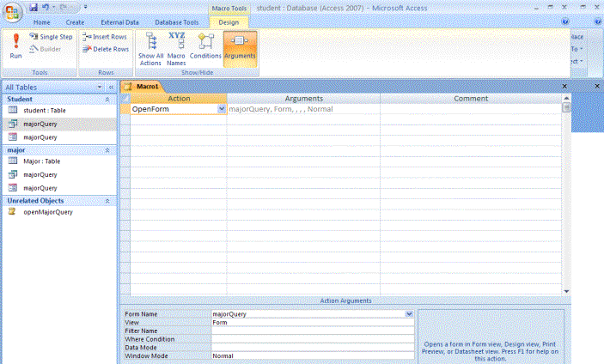Click the Office button logo

click(x=12, y=12)
